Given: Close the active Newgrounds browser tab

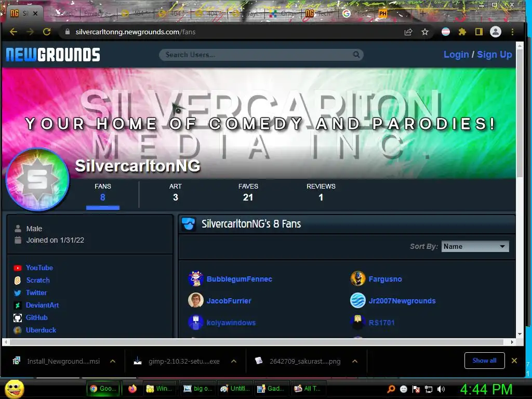Looking at the screenshot, I should pos(35,14).
